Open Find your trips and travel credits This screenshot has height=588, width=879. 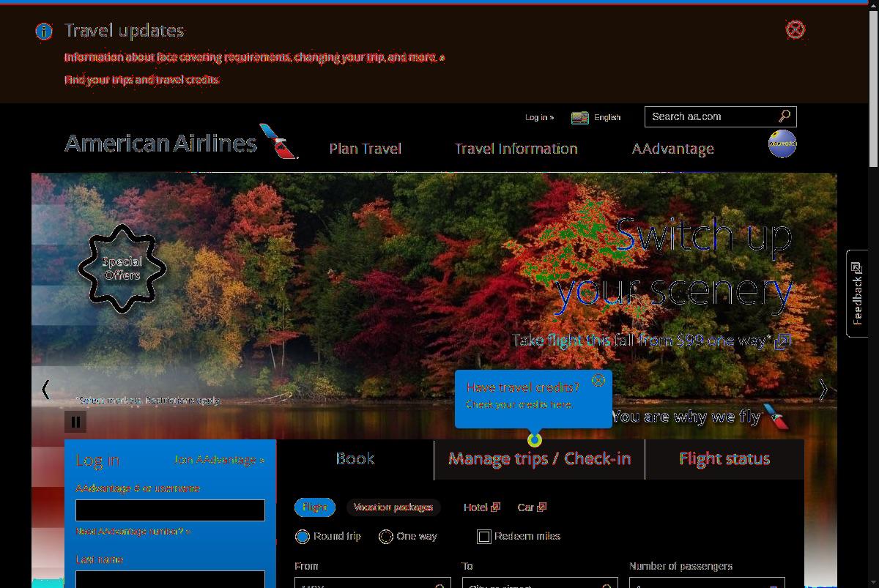coord(141,80)
